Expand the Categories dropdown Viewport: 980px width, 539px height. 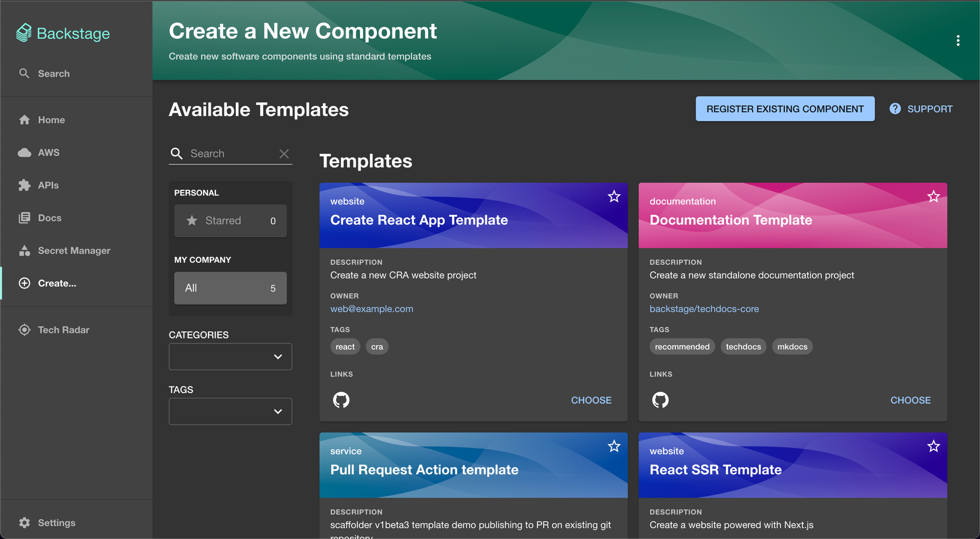pos(230,357)
